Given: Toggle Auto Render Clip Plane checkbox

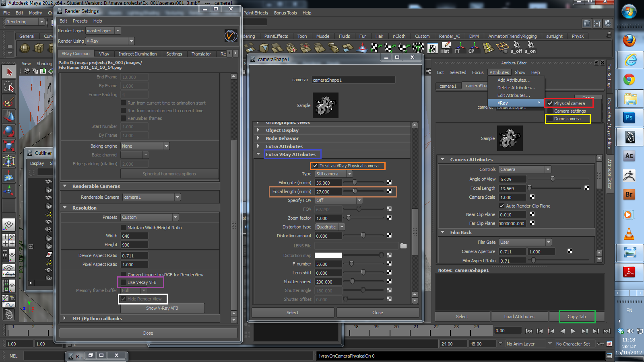Looking at the screenshot, I should [502, 206].
